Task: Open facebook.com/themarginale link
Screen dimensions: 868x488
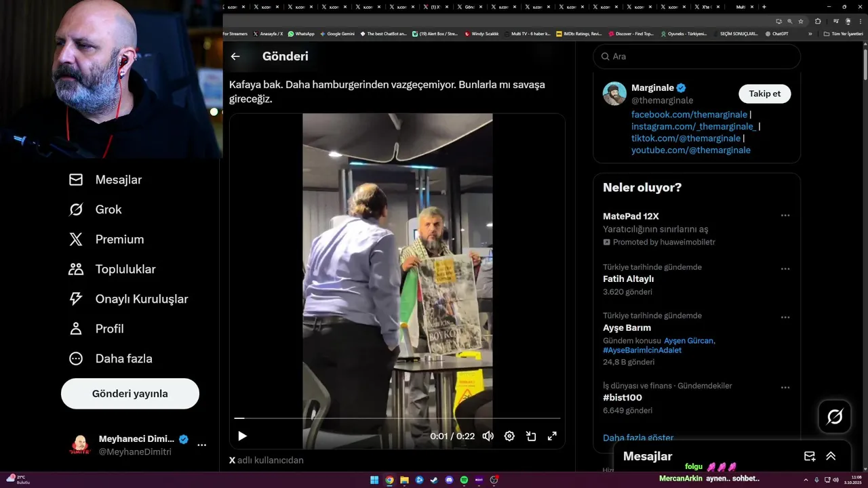Action: coord(689,115)
